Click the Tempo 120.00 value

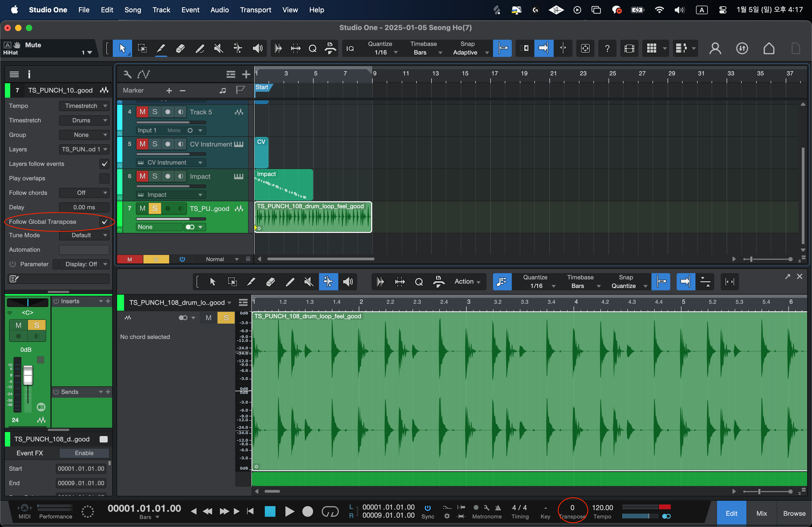tap(603, 508)
